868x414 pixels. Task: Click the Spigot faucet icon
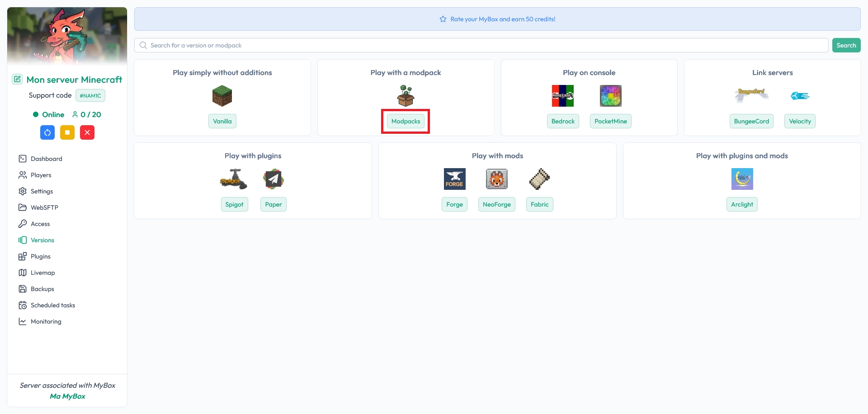tap(234, 179)
